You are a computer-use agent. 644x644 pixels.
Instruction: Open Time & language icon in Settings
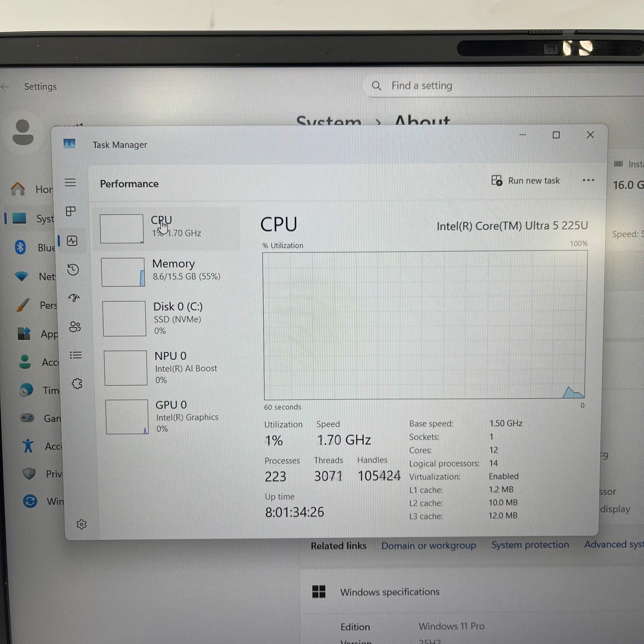point(27,390)
